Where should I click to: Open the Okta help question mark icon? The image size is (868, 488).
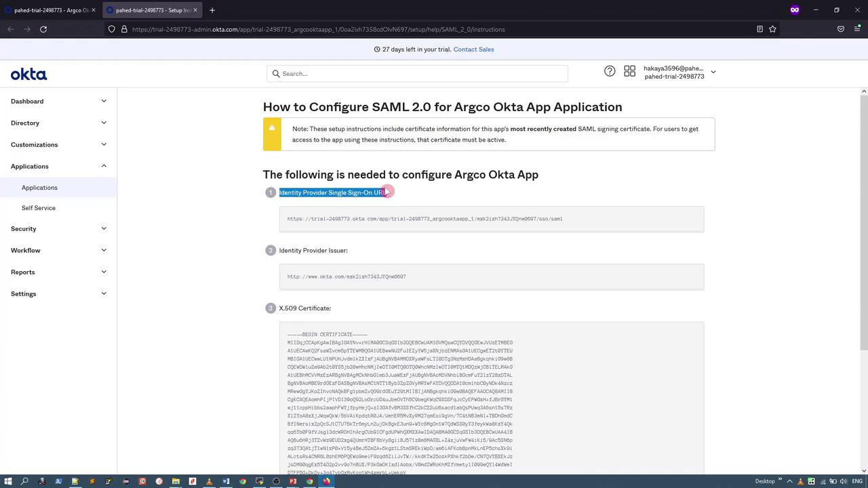click(610, 71)
